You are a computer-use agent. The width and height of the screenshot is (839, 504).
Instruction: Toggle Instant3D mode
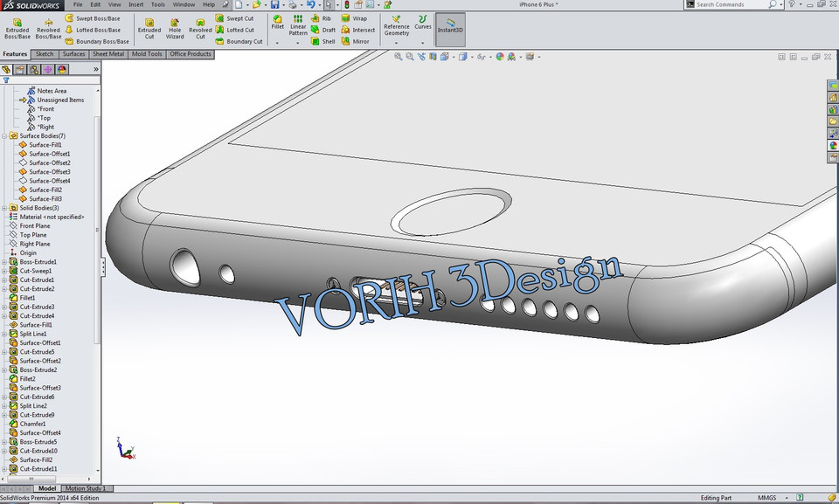pyautogui.click(x=449, y=29)
